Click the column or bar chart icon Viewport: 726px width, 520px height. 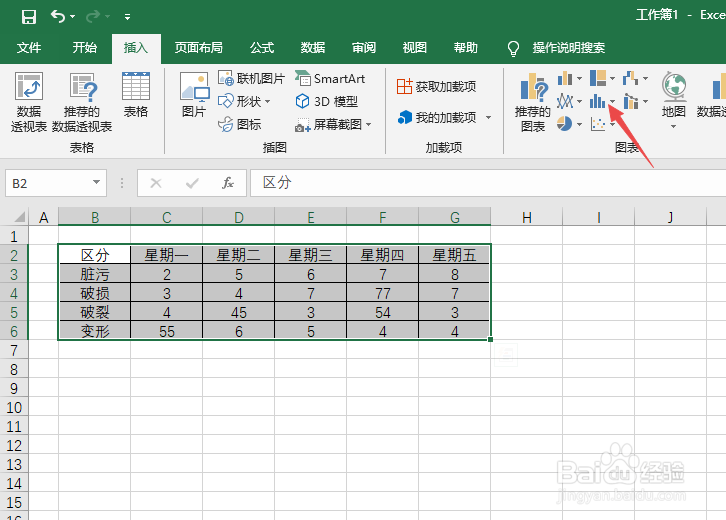click(x=564, y=78)
